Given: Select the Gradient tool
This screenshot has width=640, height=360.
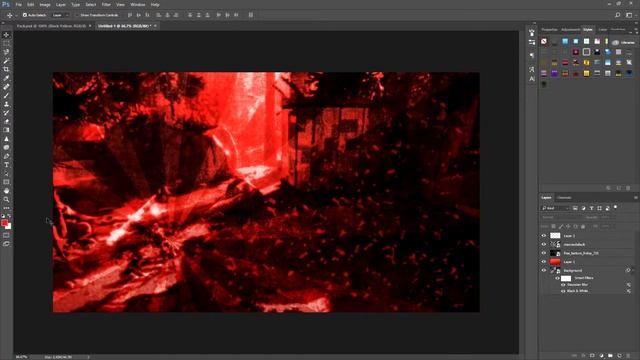Looking at the screenshot, I should point(6,130).
